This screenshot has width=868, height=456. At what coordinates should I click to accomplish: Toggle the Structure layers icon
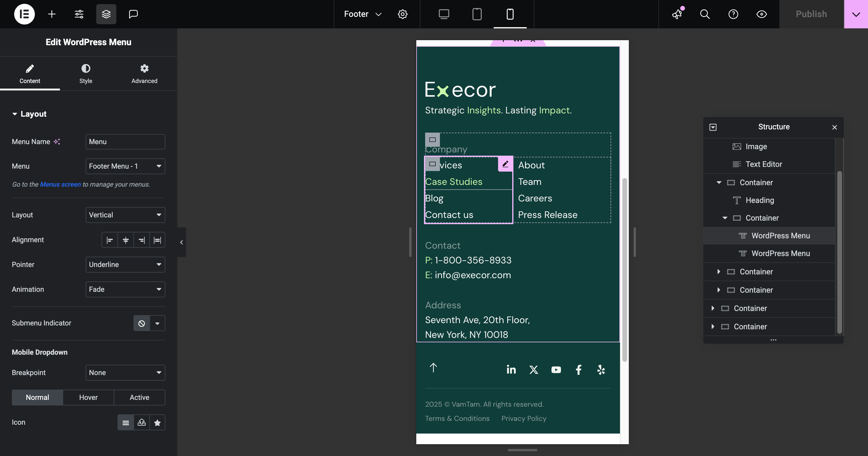pyautogui.click(x=106, y=14)
